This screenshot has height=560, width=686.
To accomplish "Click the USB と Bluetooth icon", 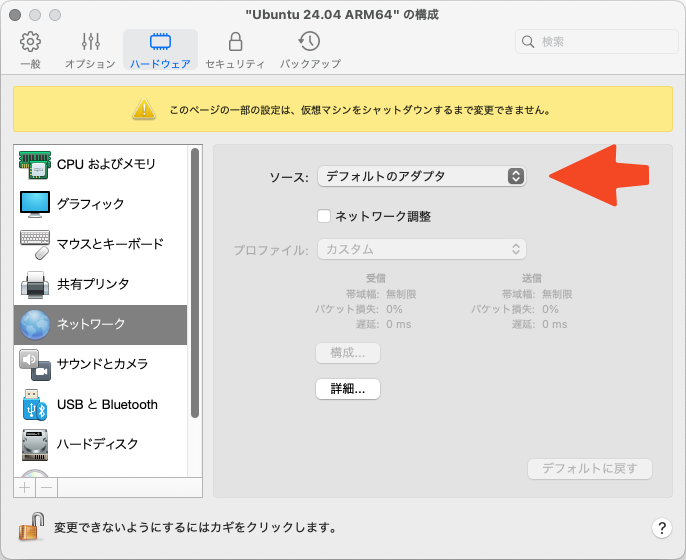I will click(35, 405).
